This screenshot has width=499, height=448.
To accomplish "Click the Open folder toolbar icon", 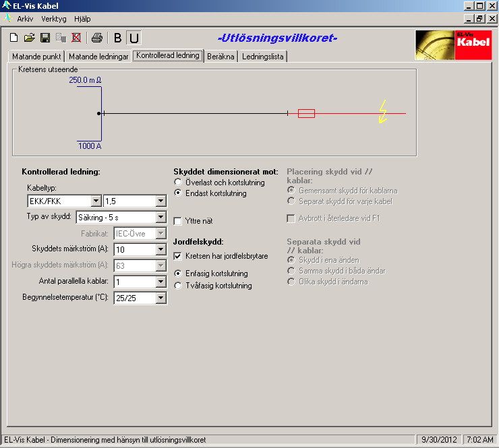I will (x=30, y=38).
